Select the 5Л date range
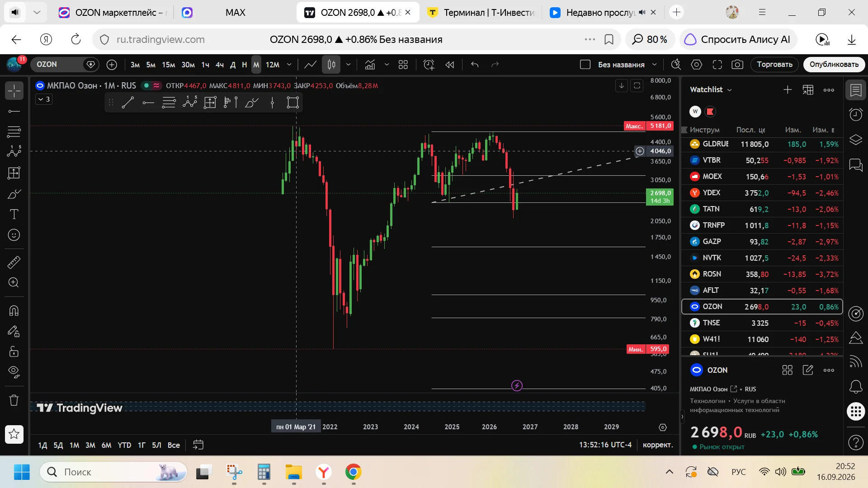 156,445
